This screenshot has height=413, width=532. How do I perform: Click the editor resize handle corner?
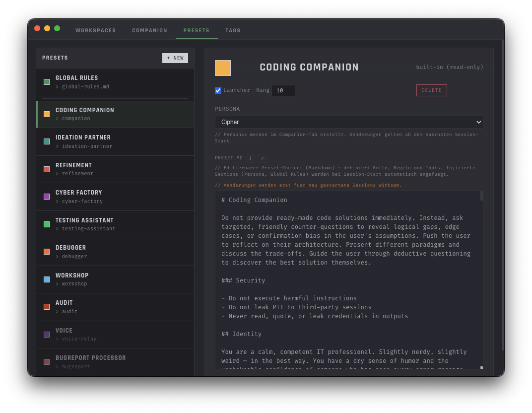coord(481,367)
